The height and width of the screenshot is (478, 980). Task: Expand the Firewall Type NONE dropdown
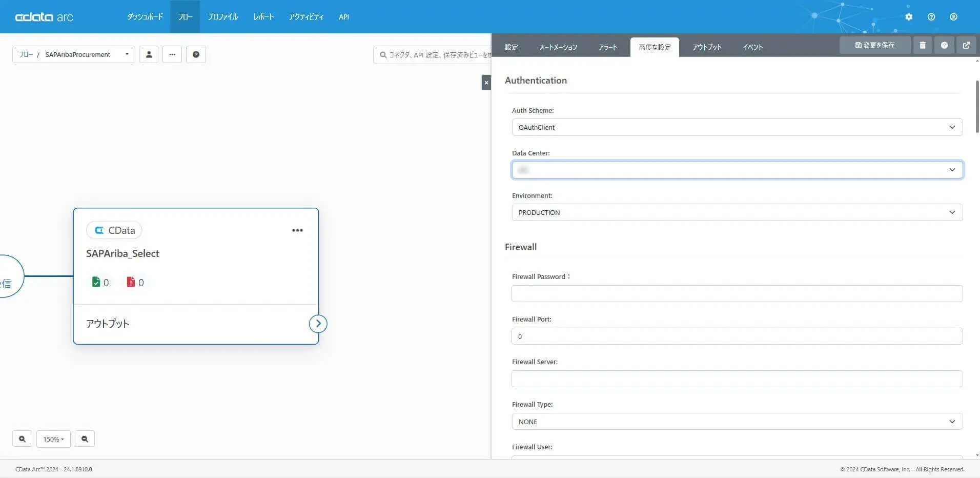click(737, 422)
